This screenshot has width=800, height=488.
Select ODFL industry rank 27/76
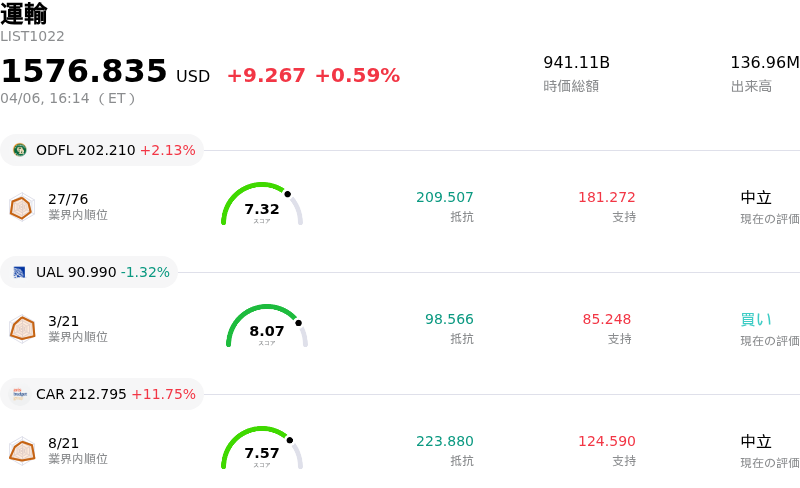(68, 199)
